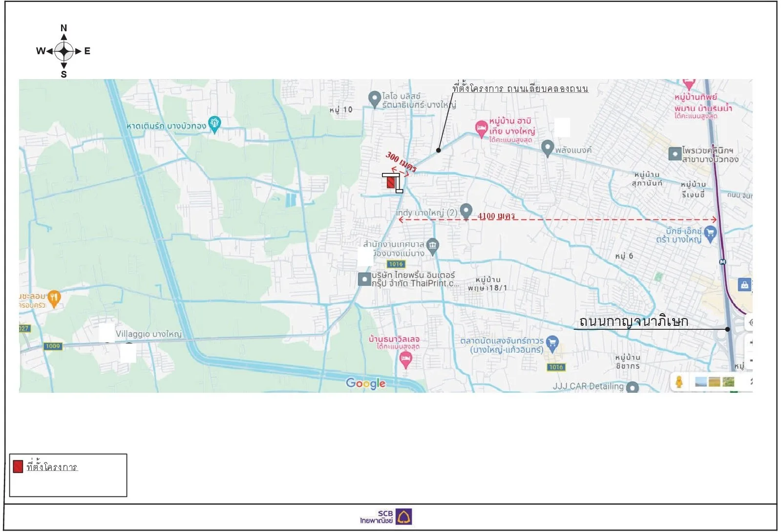Open the orange restaurant pin on the map
Screen dimensions: 781x532
pos(54,299)
